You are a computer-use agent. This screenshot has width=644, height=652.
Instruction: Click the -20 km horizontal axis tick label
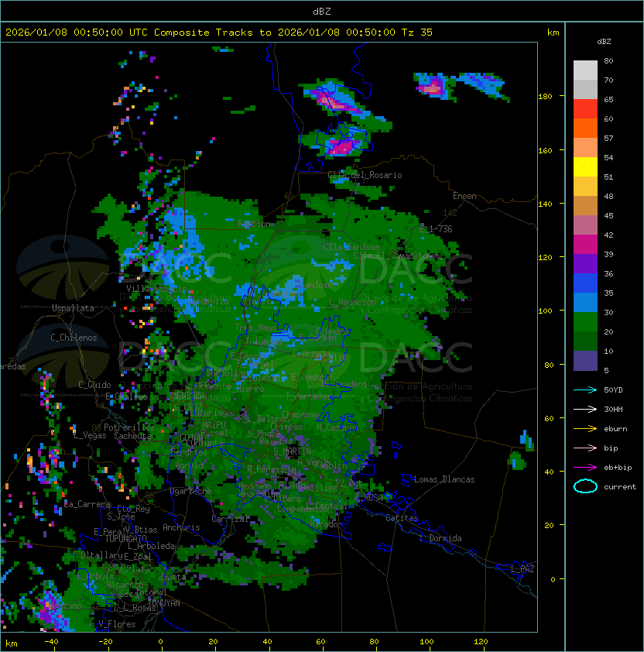[105, 642]
